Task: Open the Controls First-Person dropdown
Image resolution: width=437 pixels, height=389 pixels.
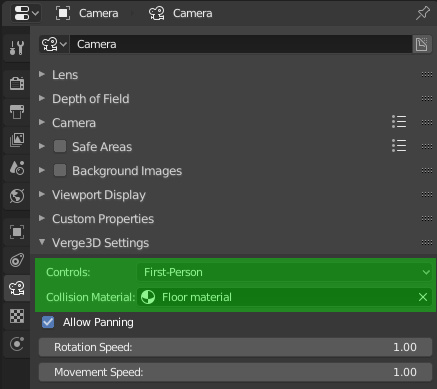Action: tap(284, 272)
